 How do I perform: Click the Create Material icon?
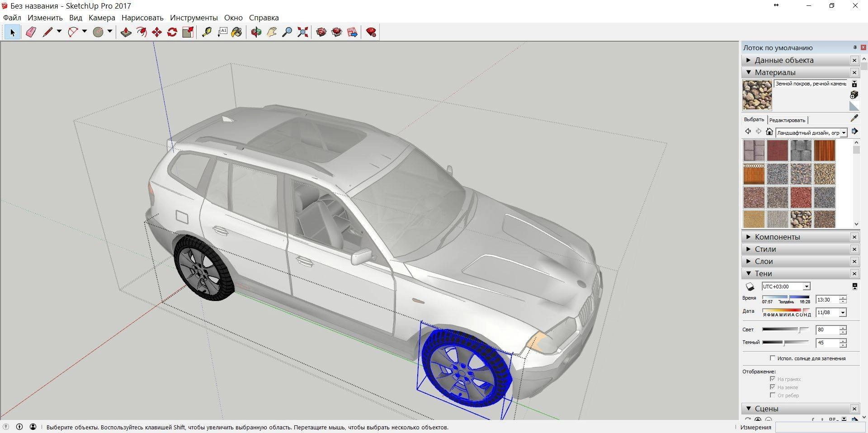[x=854, y=94]
